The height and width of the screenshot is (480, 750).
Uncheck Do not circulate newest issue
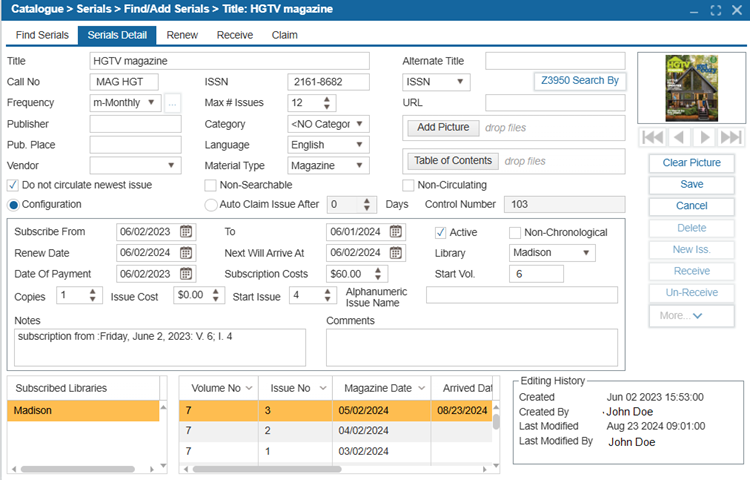coord(13,185)
